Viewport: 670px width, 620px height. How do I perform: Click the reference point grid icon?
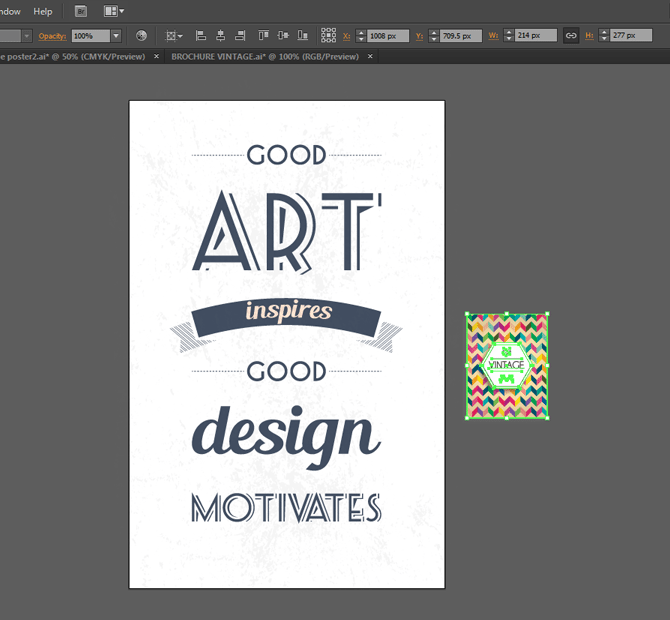click(x=328, y=35)
